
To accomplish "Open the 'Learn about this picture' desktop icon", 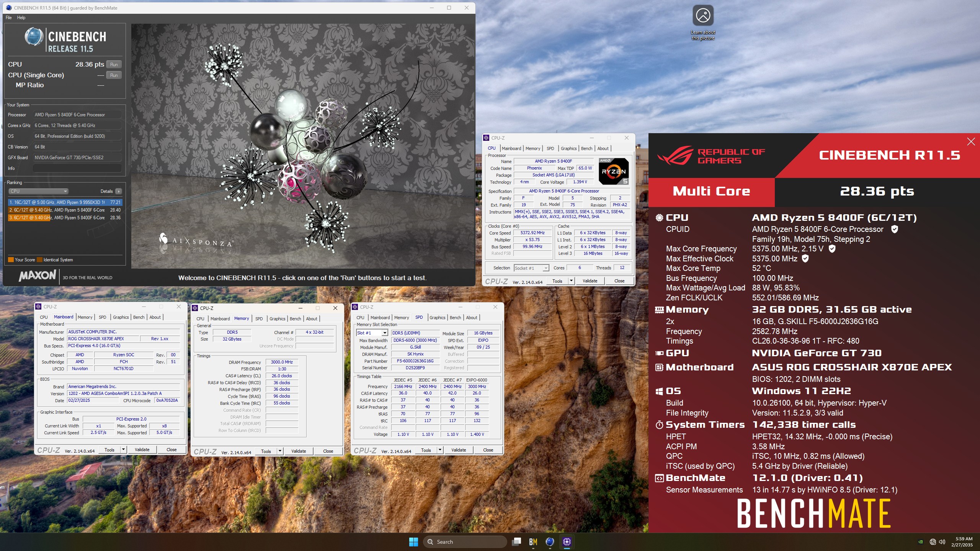I will coord(703,22).
